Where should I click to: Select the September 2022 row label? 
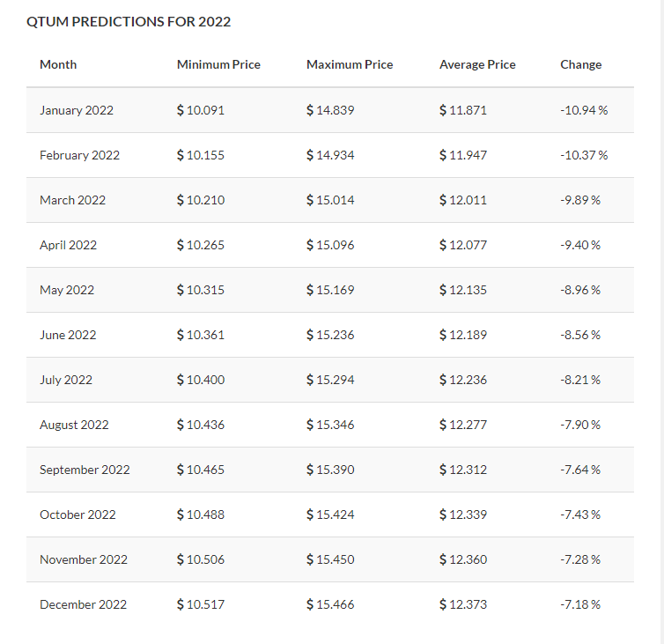85,470
